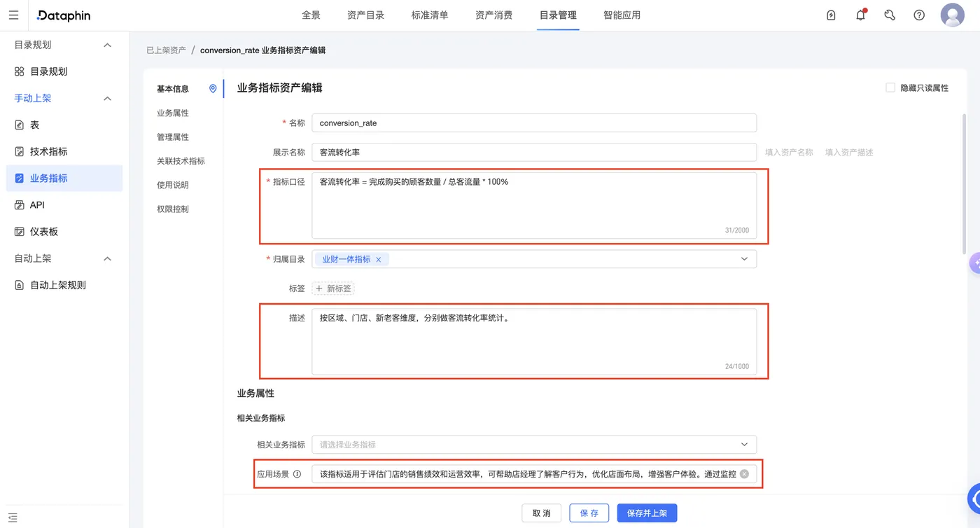
Task: Click 保存并上架 button
Action: [x=647, y=513]
